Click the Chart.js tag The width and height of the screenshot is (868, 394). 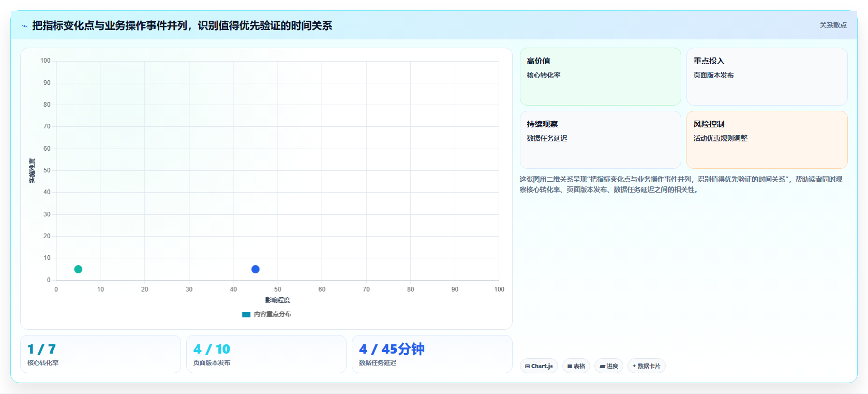point(539,366)
